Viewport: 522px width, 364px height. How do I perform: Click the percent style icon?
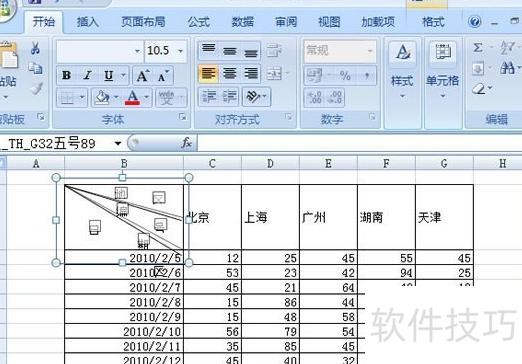click(x=345, y=75)
